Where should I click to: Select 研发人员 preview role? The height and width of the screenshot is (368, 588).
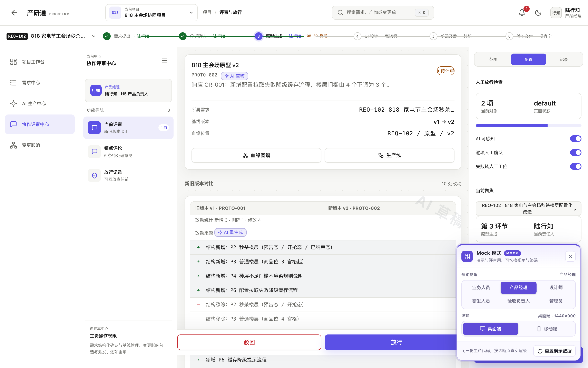pos(481,301)
